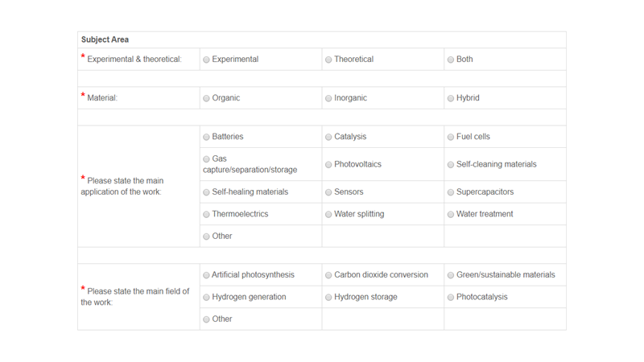644x362 pixels.
Task: Select Hydrogen storage radio button
Action: coord(328,298)
